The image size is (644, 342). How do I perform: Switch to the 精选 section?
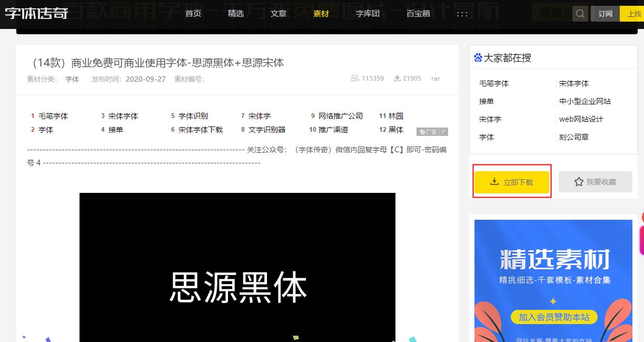[235, 14]
